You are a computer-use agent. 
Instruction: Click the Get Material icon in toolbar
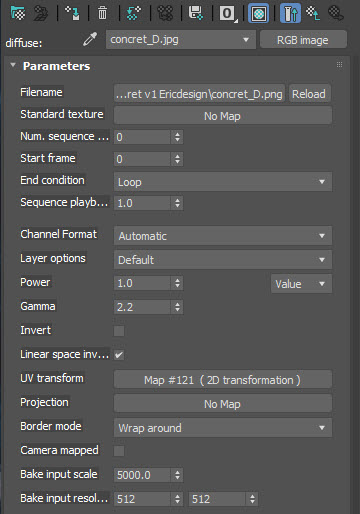coord(18,13)
